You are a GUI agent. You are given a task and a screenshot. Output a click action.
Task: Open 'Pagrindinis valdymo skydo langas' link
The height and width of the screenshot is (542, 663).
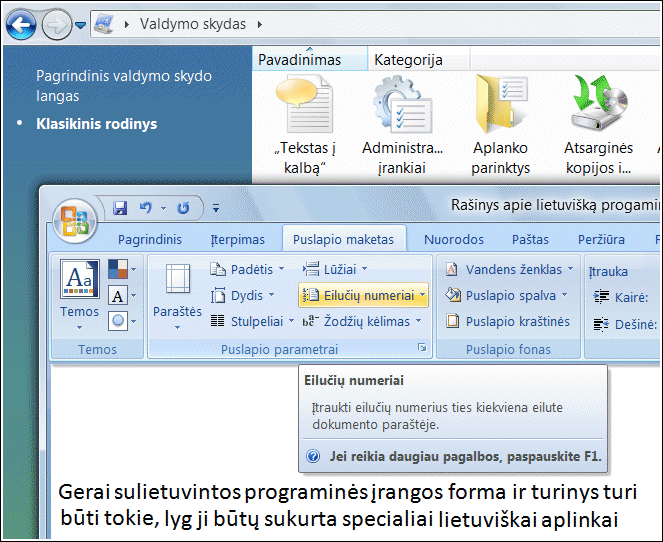point(124,86)
